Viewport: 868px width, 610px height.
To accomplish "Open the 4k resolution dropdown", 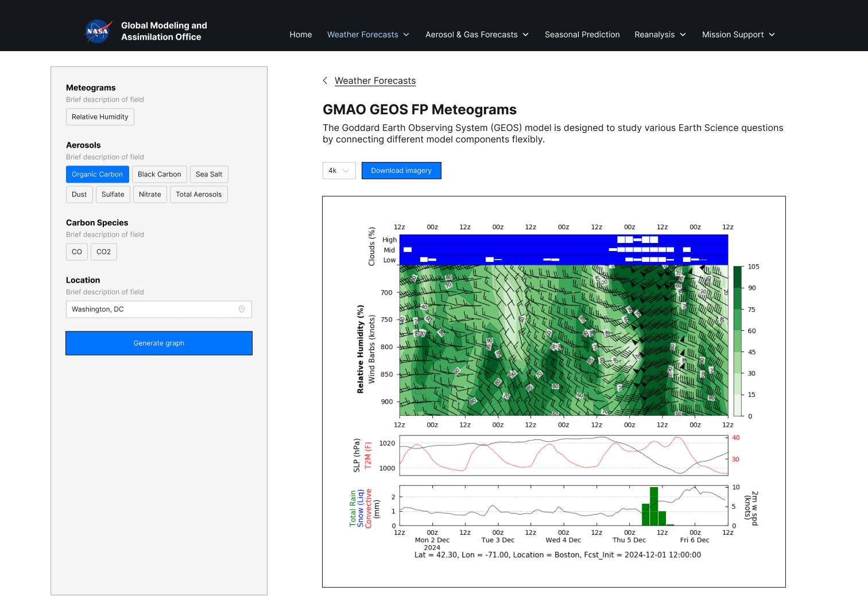I will coord(339,171).
